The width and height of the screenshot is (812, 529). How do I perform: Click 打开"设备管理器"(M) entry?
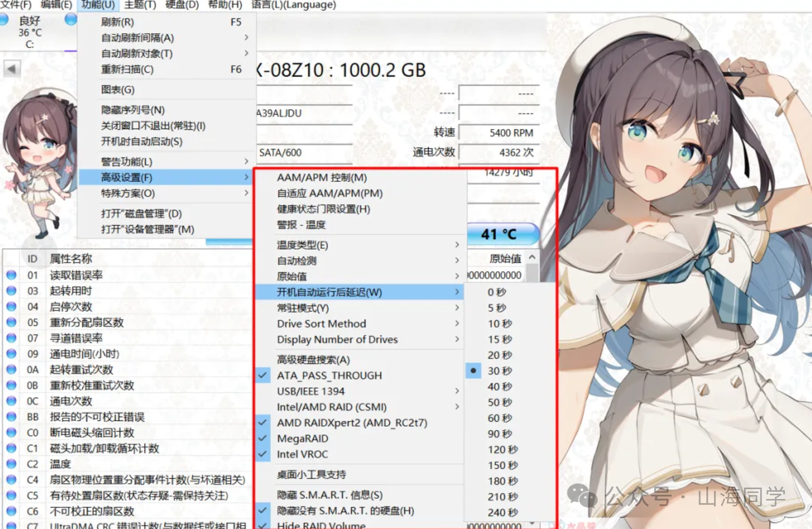166,230
